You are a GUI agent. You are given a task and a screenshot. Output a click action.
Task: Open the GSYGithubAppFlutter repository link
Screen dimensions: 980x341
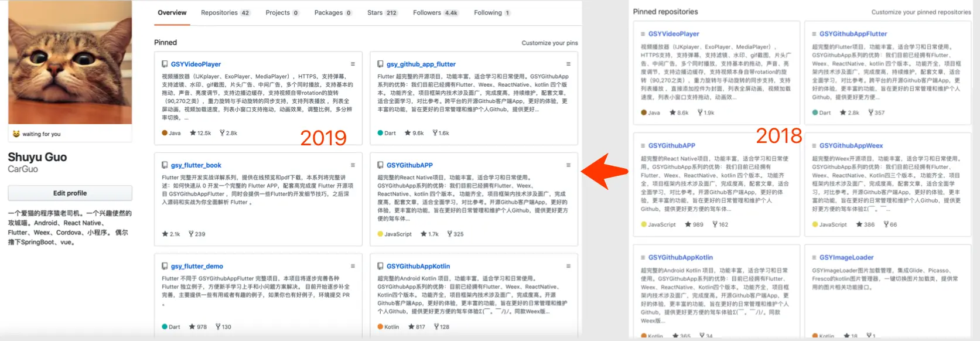[x=853, y=34]
